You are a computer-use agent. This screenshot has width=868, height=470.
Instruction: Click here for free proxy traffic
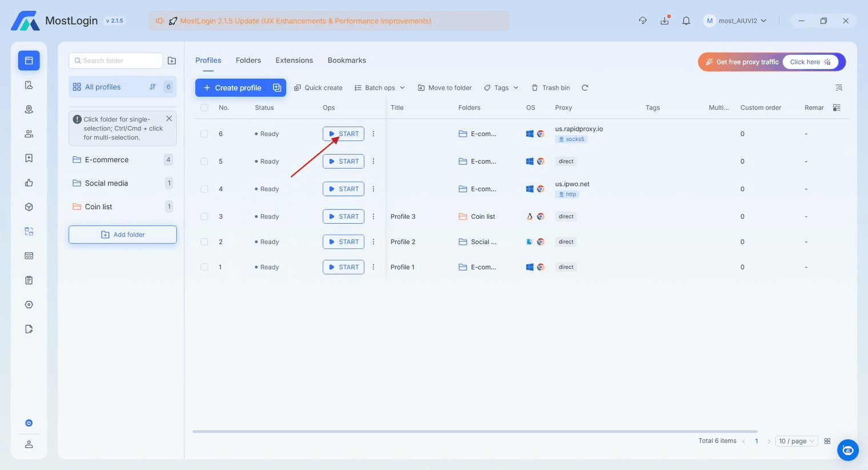(810, 62)
